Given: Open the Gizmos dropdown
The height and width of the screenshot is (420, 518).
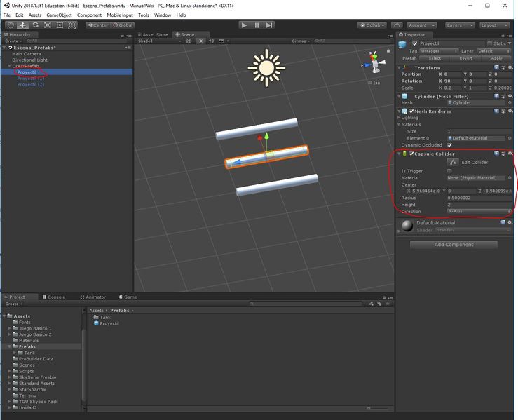Looking at the screenshot, I should coord(301,41).
